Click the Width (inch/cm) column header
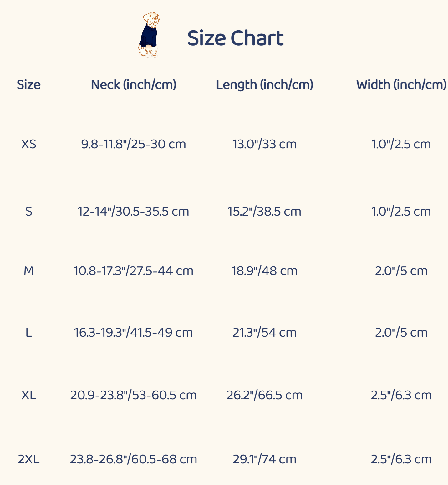448x485 pixels. tap(401, 85)
